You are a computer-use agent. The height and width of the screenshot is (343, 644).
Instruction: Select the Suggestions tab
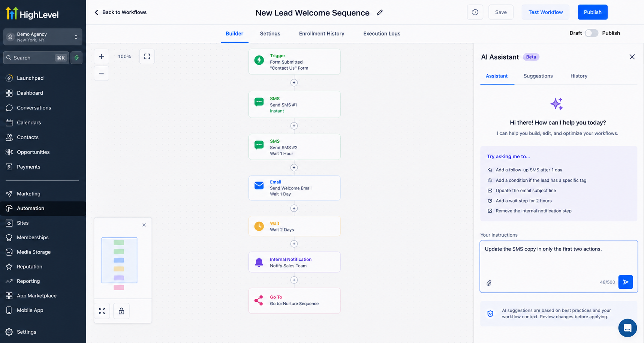click(x=538, y=76)
